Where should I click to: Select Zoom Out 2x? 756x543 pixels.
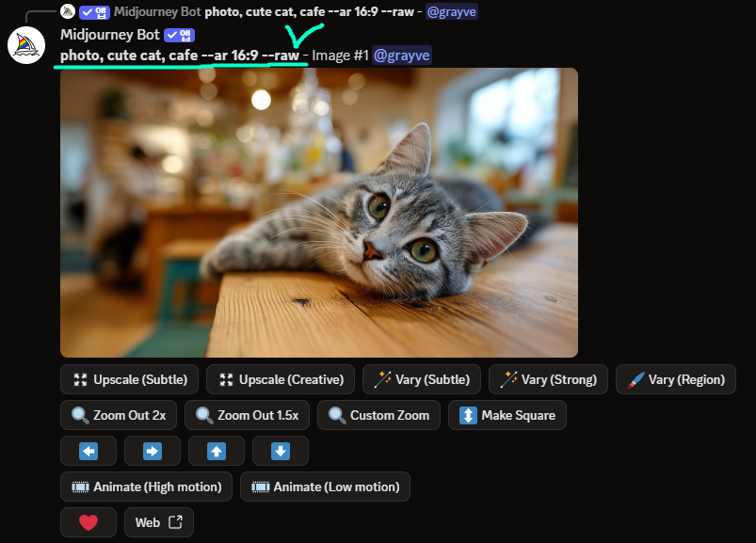point(119,415)
